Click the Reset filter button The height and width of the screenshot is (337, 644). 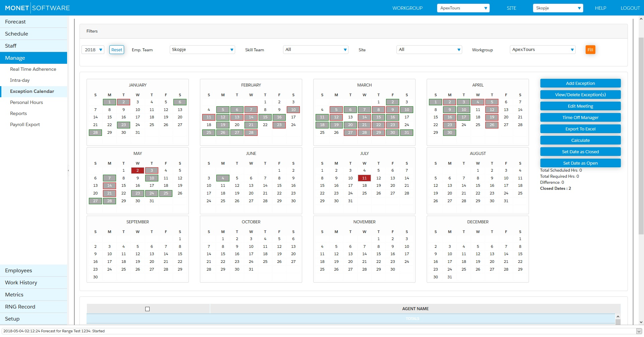coord(117,50)
